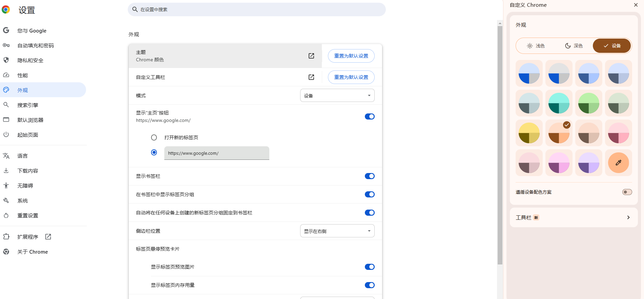644x299 pixels.
Task: Click the download icon for 下载内容
Action: (x=6, y=171)
